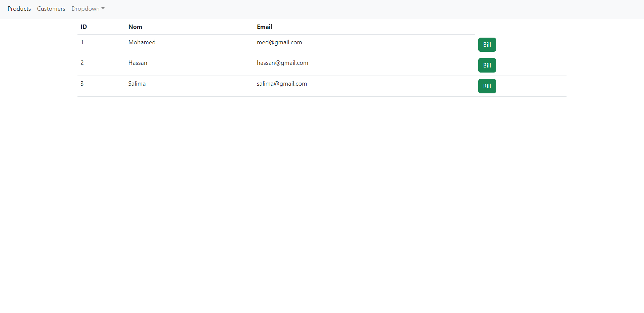Select the Nom column header

click(135, 27)
